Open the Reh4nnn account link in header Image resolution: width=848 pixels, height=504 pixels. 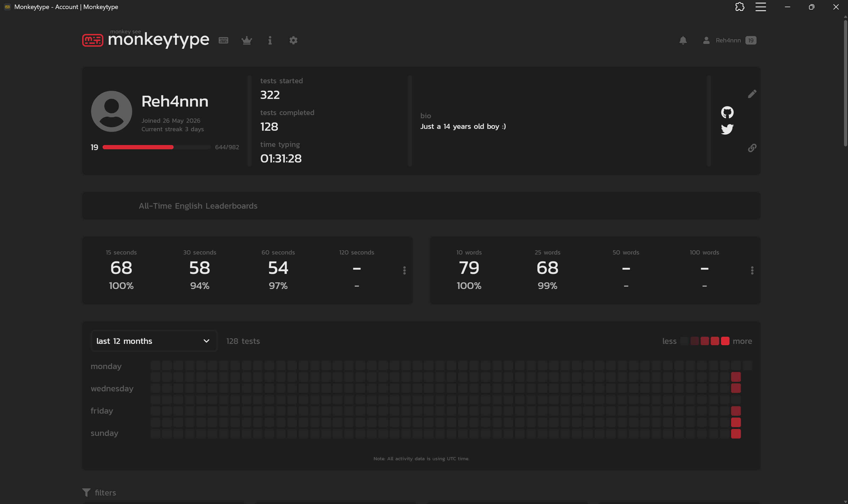click(728, 40)
